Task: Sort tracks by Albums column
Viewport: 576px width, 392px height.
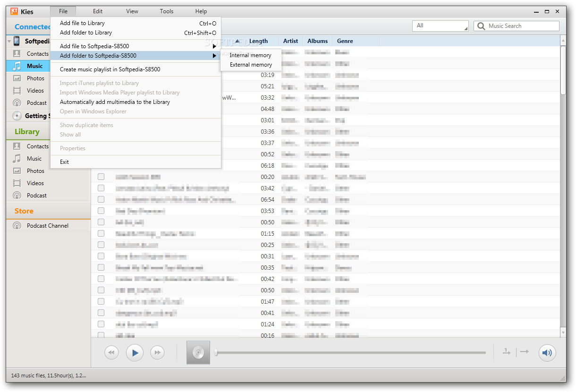Action: point(317,41)
